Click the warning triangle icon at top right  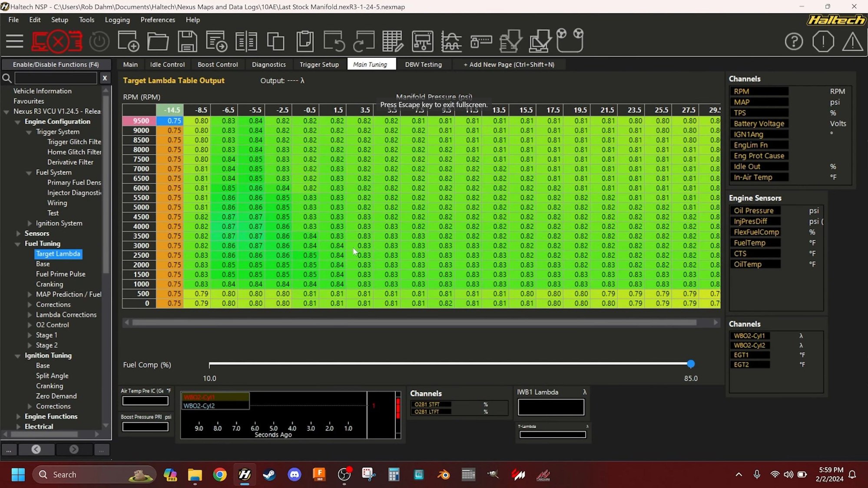[x=852, y=42]
